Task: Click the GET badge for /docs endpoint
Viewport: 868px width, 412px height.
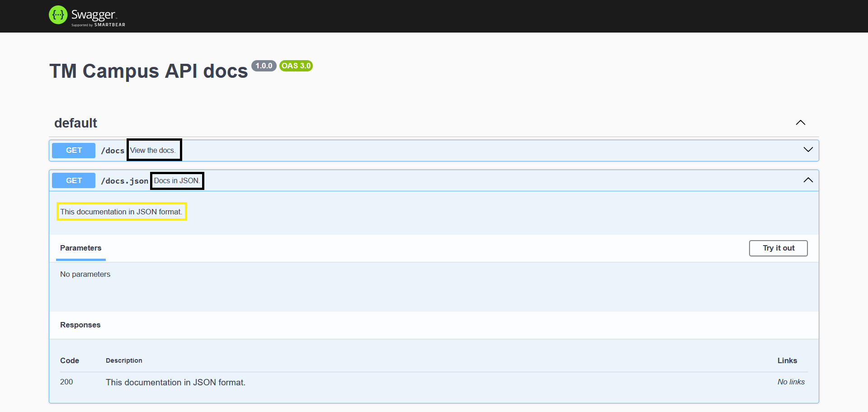Action: [73, 150]
